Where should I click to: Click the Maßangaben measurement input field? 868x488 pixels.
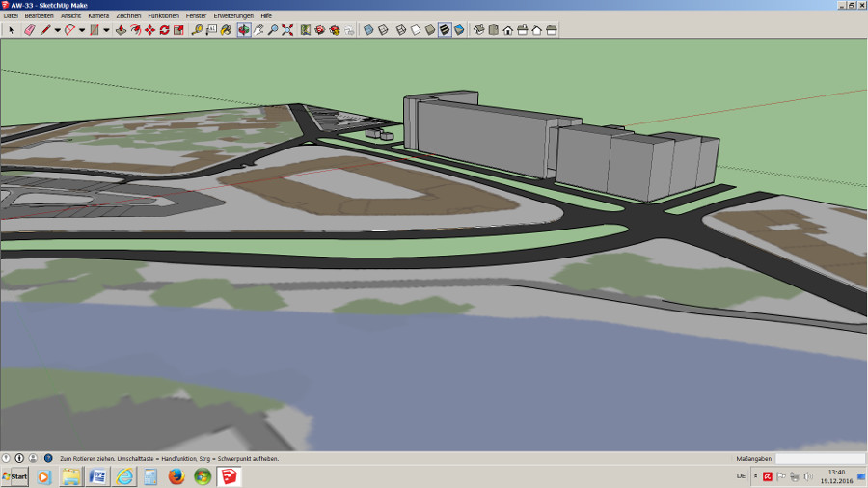(x=819, y=459)
